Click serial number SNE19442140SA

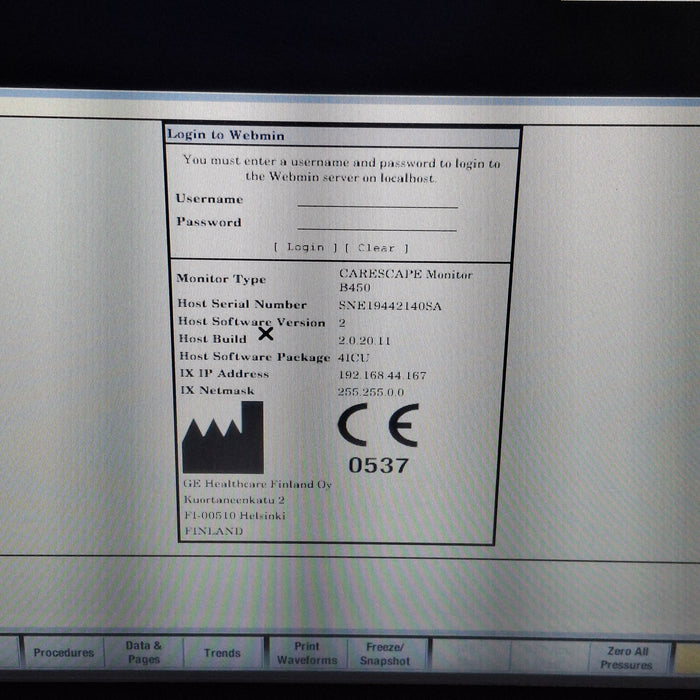coord(390,306)
